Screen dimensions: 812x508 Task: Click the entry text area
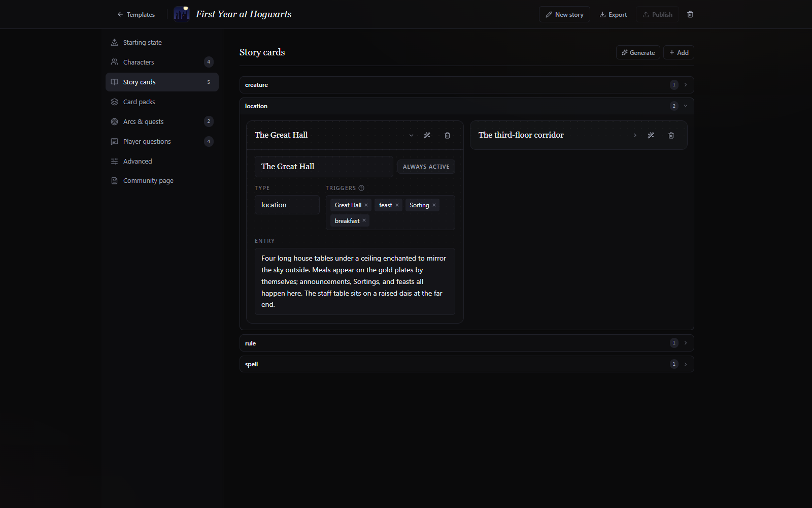pyautogui.click(x=355, y=281)
